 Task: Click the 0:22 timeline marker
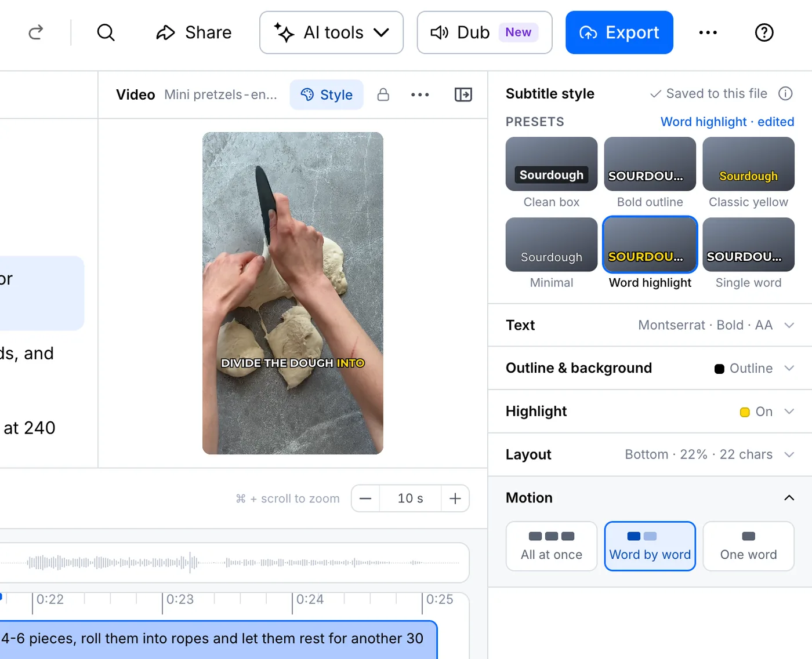tap(50, 599)
